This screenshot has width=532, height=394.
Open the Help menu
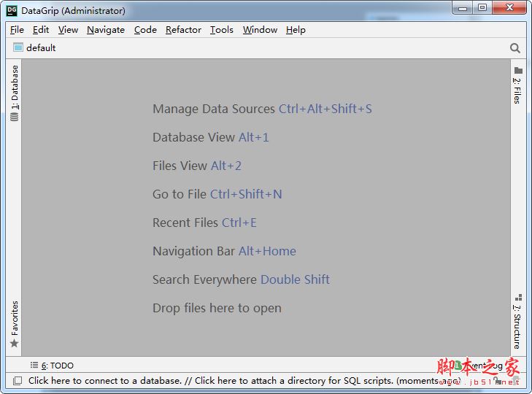point(296,30)
